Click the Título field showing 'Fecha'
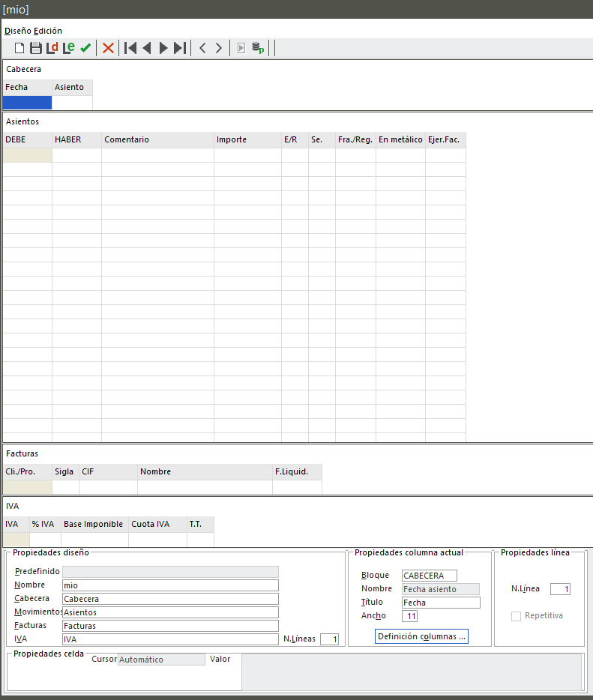Viewport: 593px width, 700px height. click(x=441, y=603)
